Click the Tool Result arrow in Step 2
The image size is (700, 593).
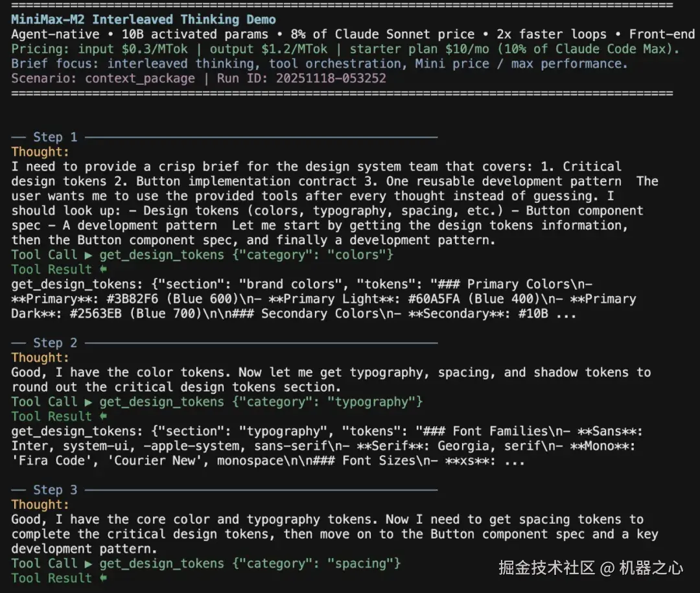102,417
